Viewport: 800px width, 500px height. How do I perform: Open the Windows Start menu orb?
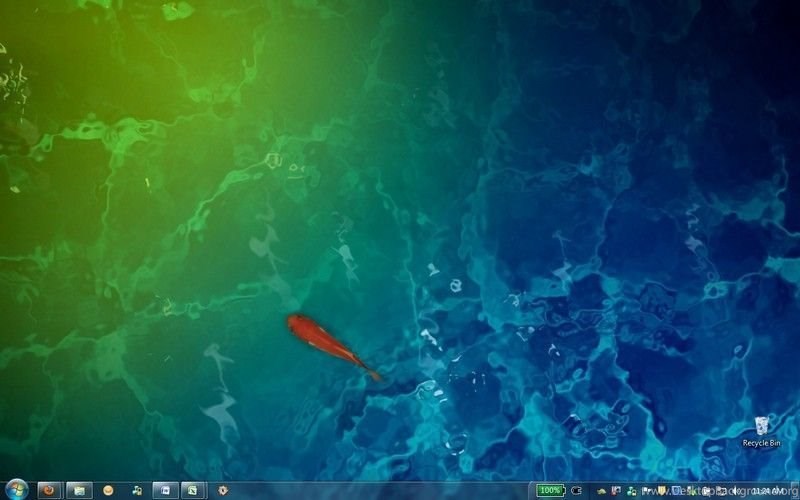tap(15, 490)
